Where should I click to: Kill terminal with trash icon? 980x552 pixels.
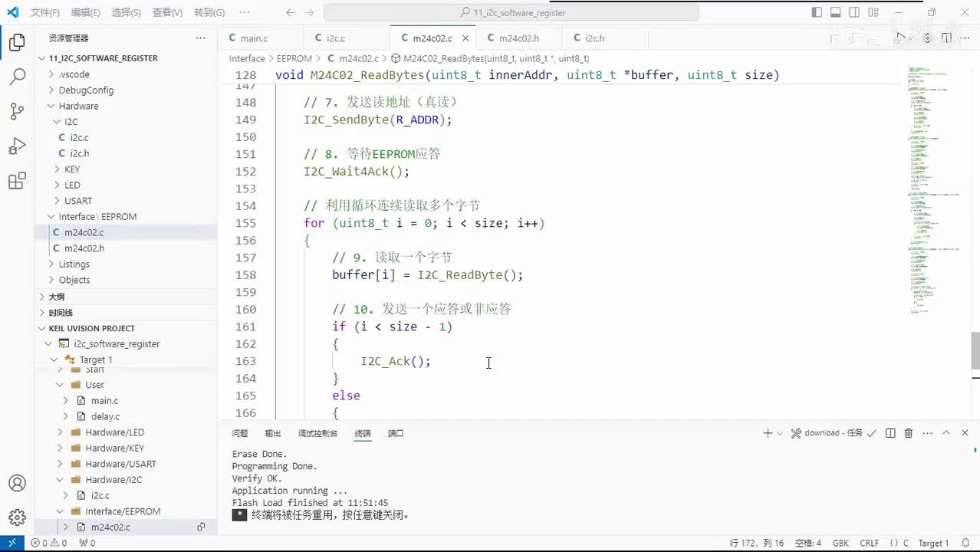(x=909, y=433)
